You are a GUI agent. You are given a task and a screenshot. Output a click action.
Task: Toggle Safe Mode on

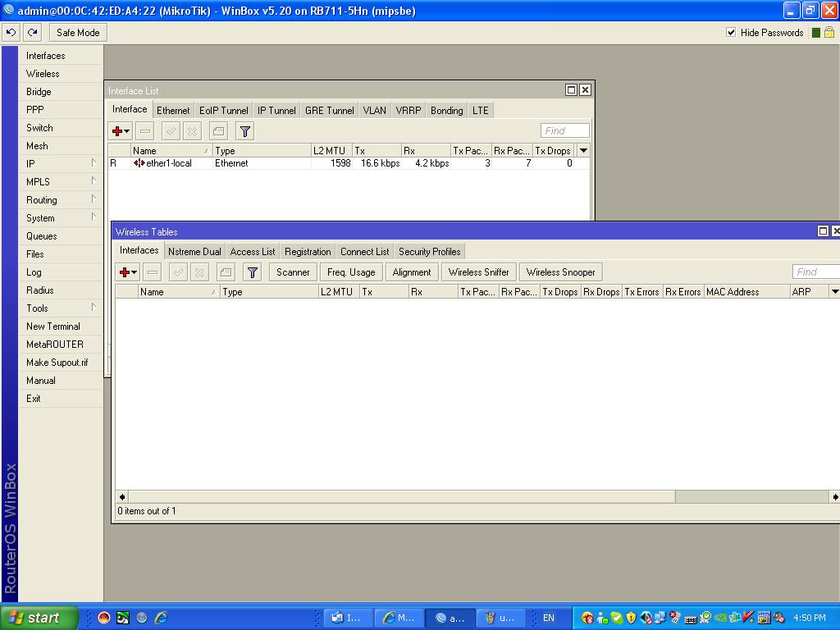[78, 32]
